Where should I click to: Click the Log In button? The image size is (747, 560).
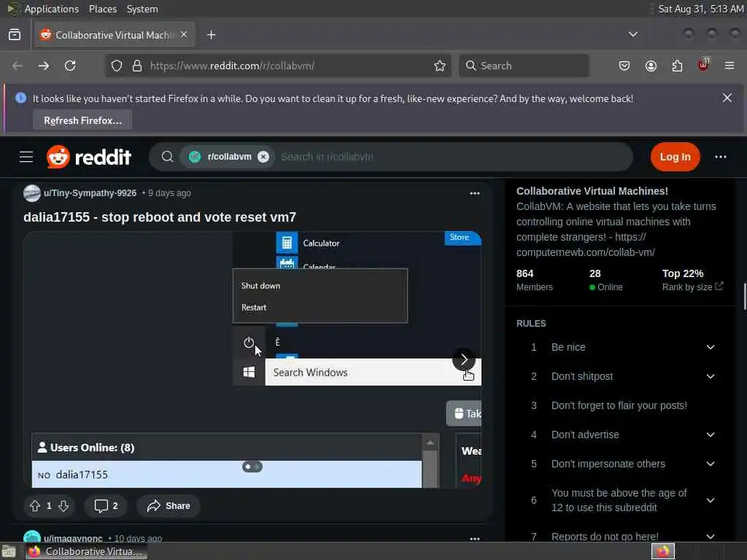[x=675, y=157]
